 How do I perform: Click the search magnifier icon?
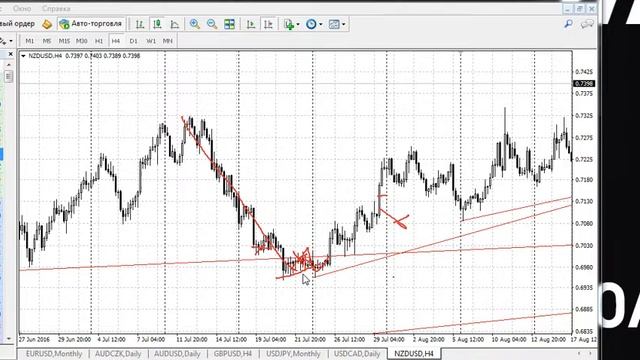click(568, 24)
